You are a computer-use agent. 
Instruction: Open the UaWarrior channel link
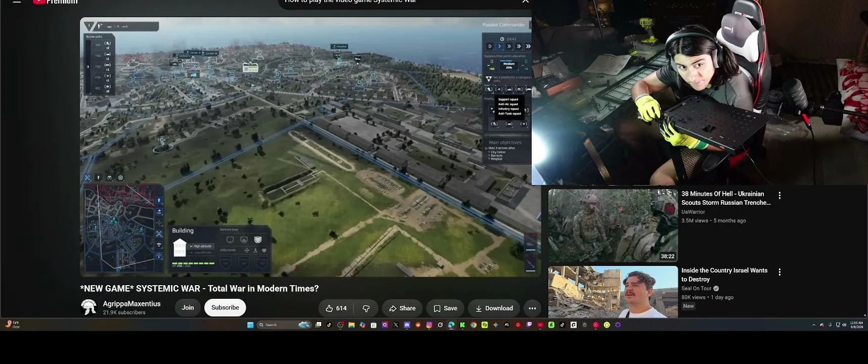click(693, 212)
